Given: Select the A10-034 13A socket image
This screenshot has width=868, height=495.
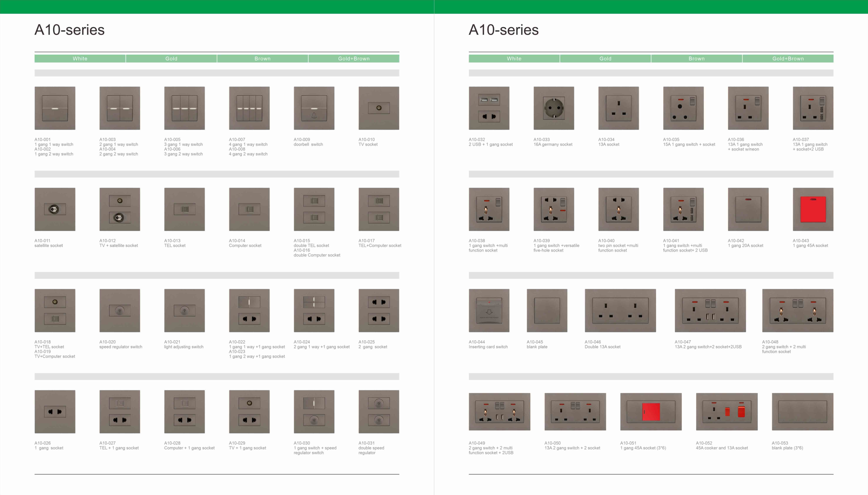Looking at the screenshot, I should pos(619,108).
